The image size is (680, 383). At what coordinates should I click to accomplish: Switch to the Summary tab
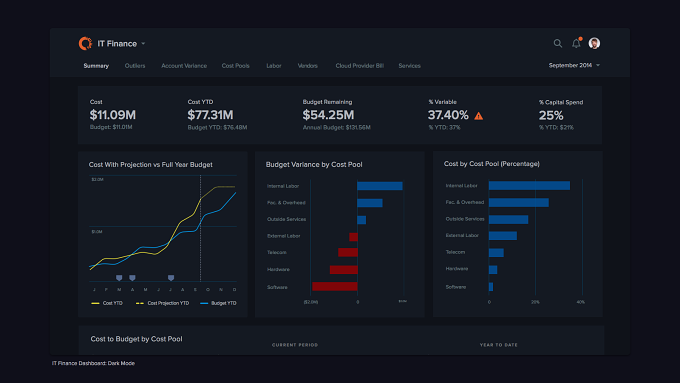(x=96, y=66)
